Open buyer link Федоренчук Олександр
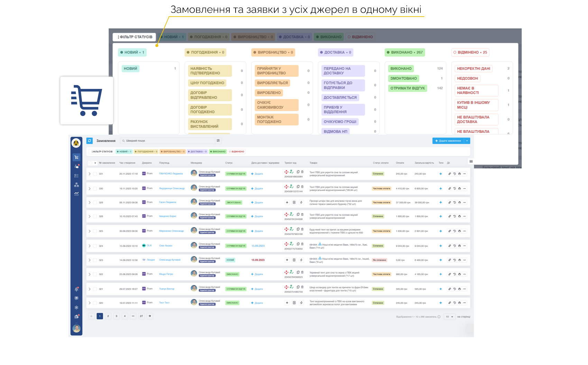The width and height of the screenshot is (588, 365). point(172,189)
